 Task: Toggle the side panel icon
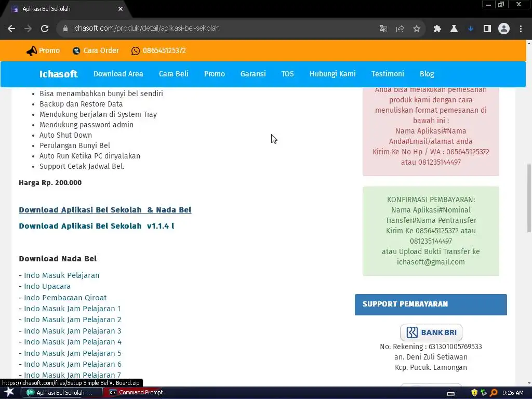pyautogui.click(x=487, y=29)
